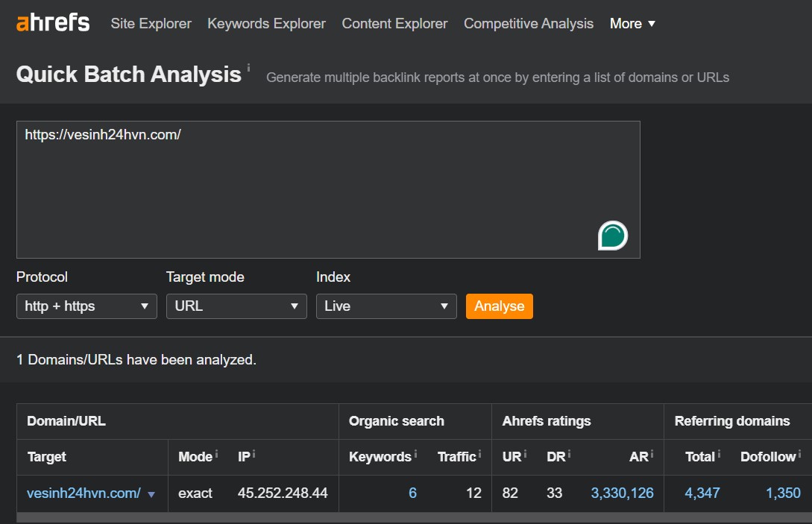Click the info icon next to Dofollow

800,453
